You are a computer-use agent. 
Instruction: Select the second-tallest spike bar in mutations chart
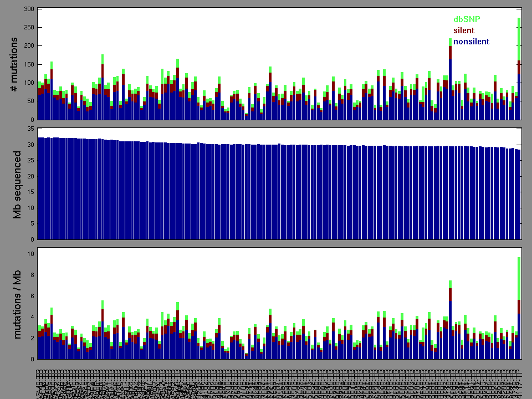click(450, 79)
